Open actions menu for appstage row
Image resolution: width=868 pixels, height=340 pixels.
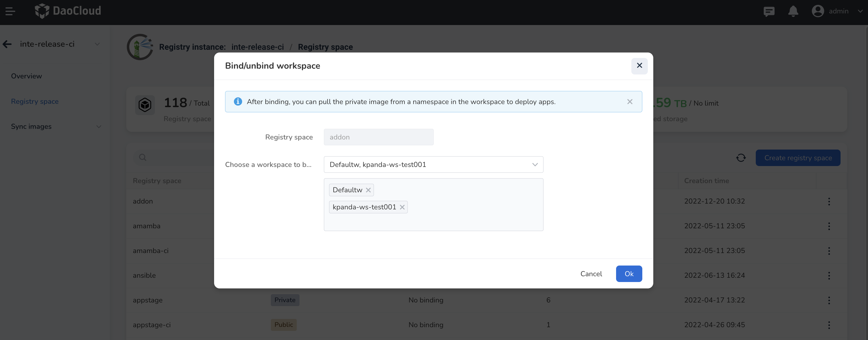pyautogui.click(x=829, y=300)
